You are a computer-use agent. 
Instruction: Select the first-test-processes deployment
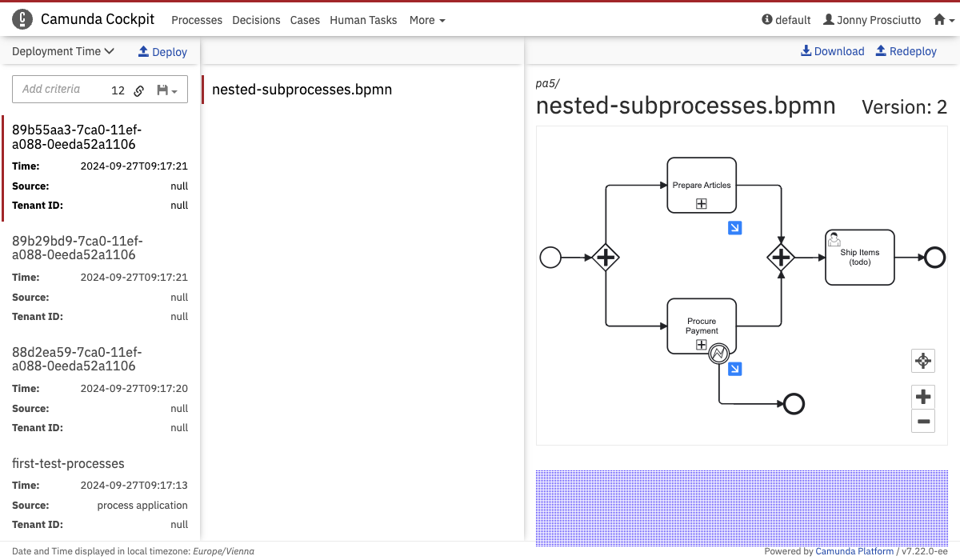(x=68, y=463)
